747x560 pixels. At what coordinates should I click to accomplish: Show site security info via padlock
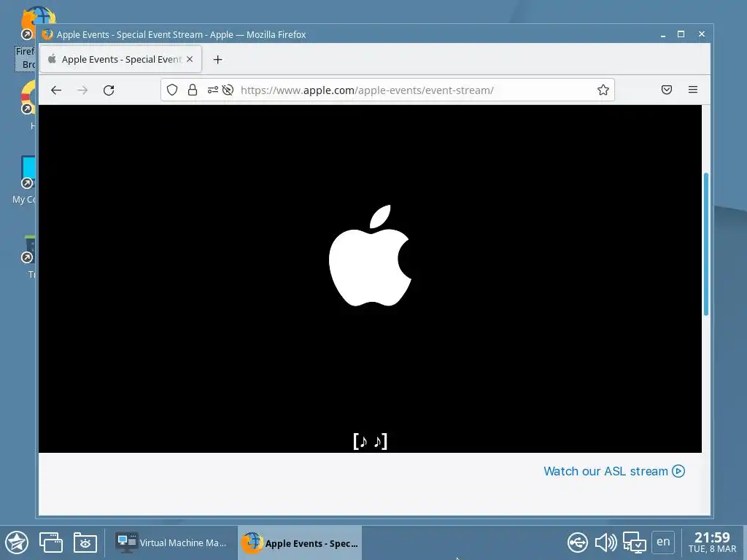tap(193, 90)
